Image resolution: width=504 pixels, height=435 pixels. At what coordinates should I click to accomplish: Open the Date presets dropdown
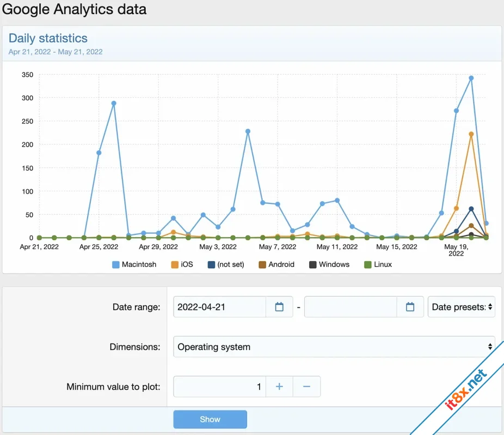[462, 307]
